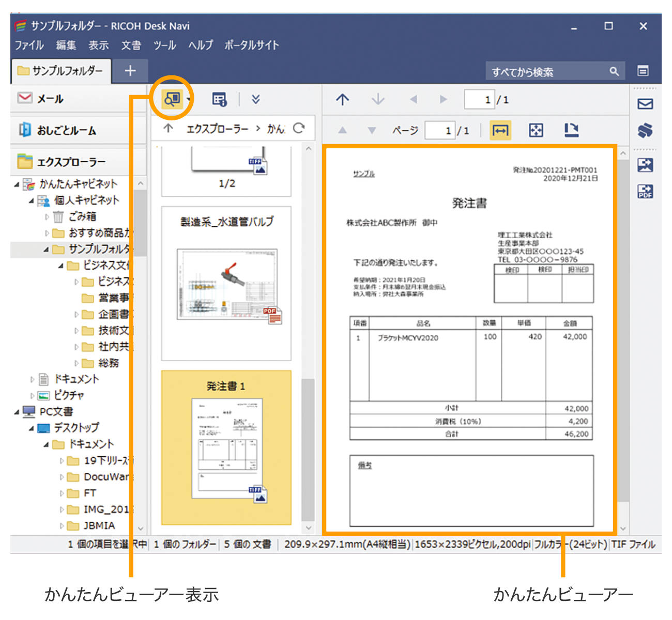Screen dimensions: 672x620
Task: Open the ファイル menu
Action: coord(29,45)
